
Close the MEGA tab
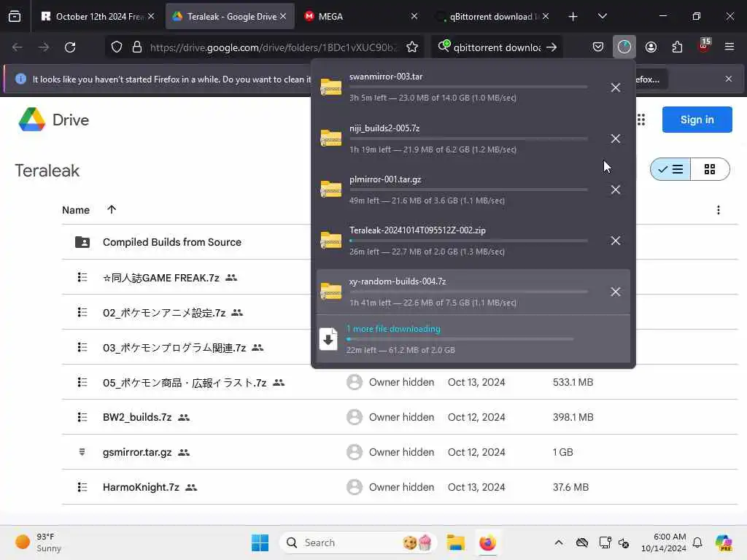pos(414,16)
